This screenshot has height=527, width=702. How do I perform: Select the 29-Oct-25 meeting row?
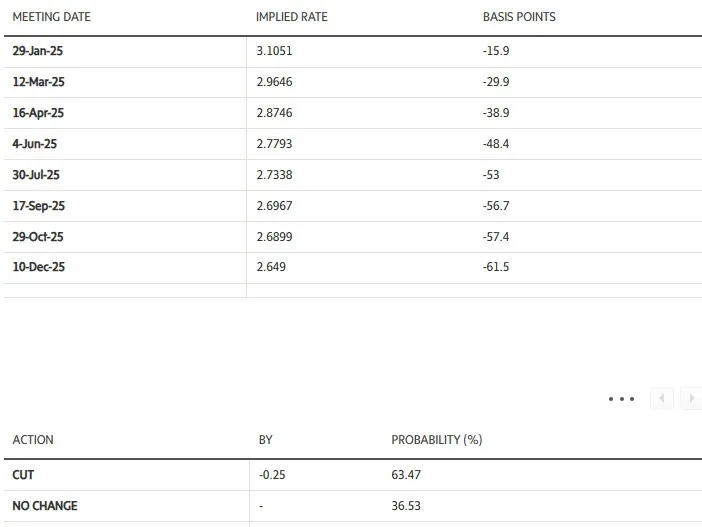click(x=353, y=237)
